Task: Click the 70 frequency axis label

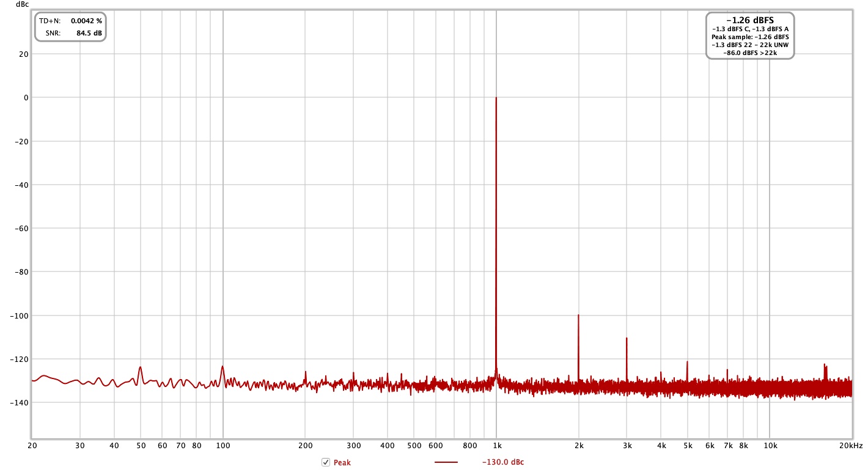Action: pyautogui.click(x=180, y=446)
